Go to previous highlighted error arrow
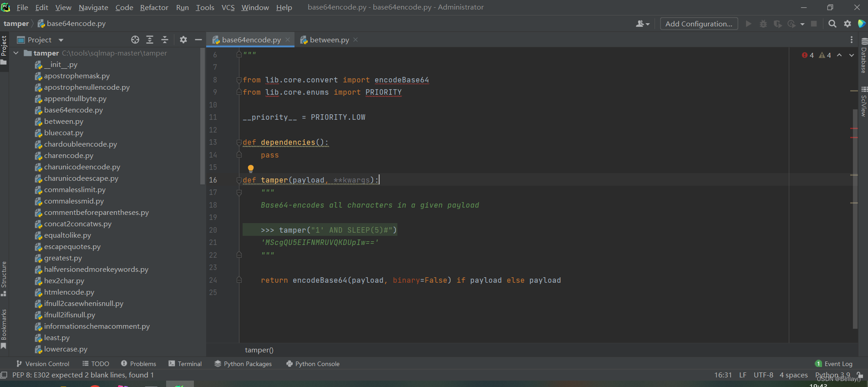Image resolution: width=868 pixels, height=387 pixels. tap(839, 55)
